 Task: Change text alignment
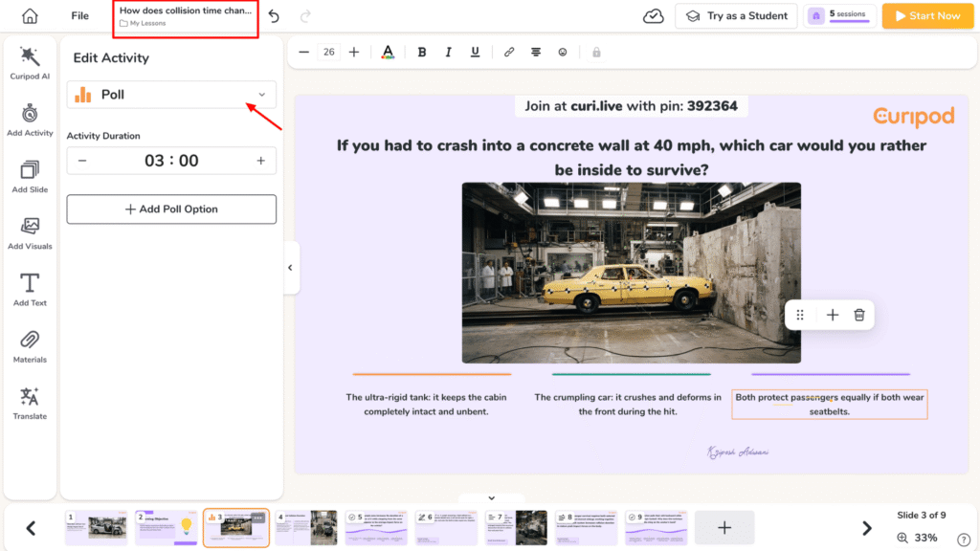(x=536, y=52)
